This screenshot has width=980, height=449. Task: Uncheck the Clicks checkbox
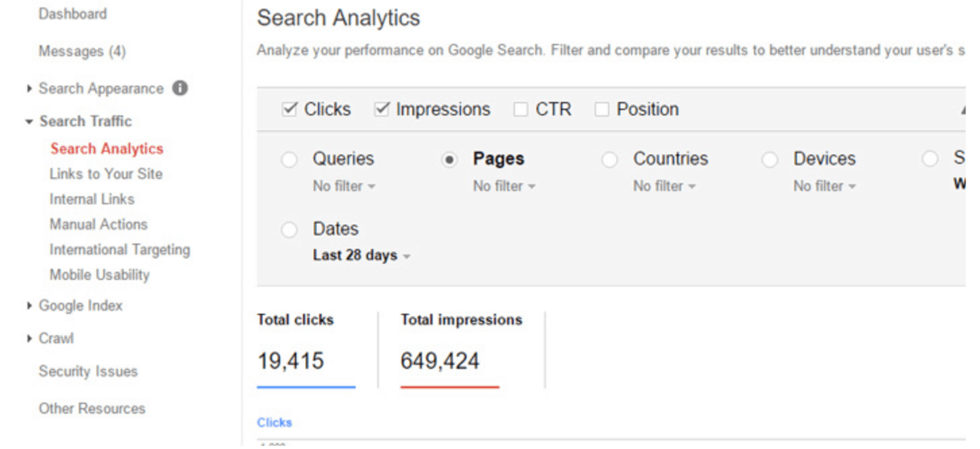(289, 109)
